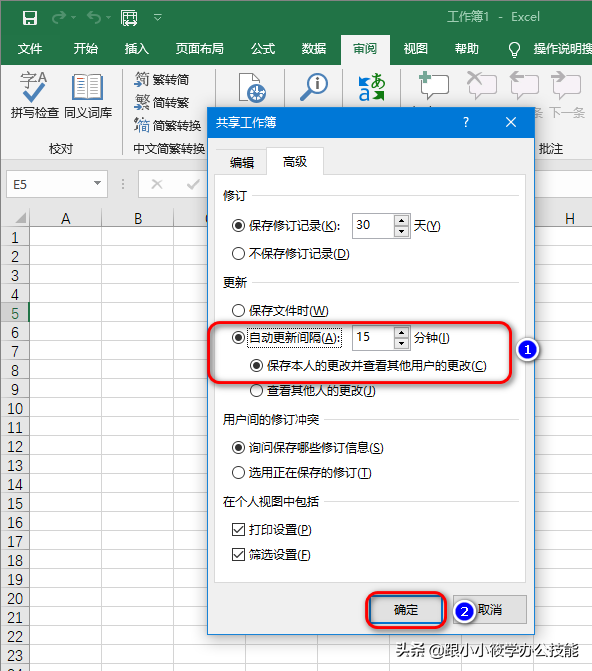Open the Name Box dropdown arrow
Image resolution: width=592 pixels, height=671 pixels.
98,183
